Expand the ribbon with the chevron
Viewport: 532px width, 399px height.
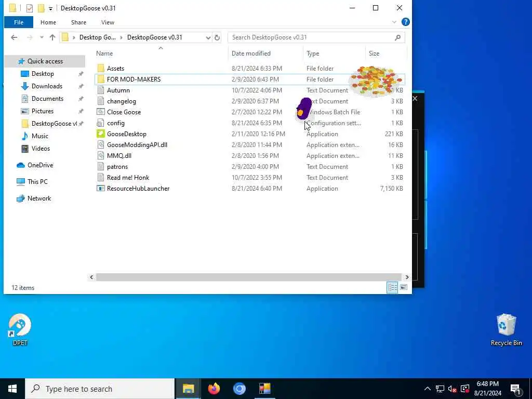[394, 22]
